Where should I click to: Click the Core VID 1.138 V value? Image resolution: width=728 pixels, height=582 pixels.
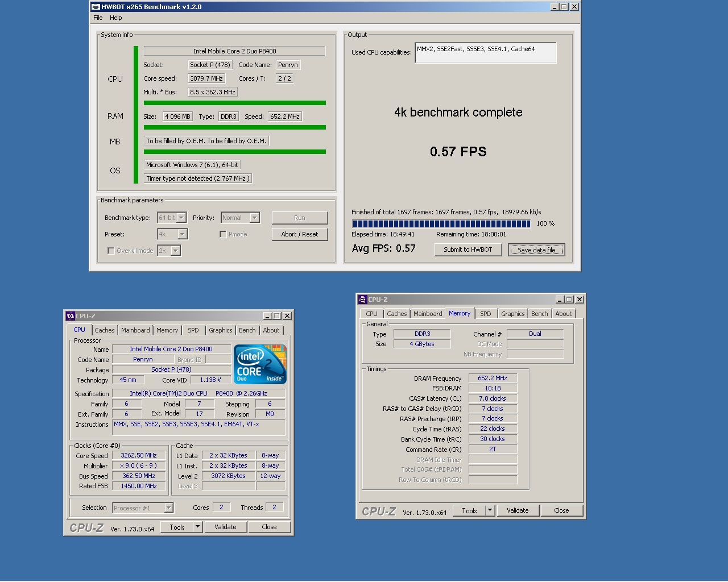pos(210,380)
